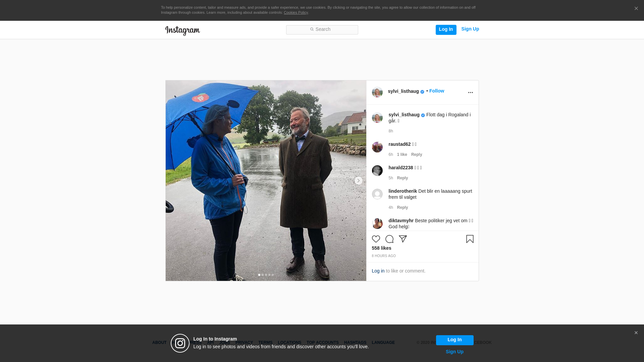Open sylvi_listhaug username in post header
This screenshot has width=644, height=362.
point(403,91)
